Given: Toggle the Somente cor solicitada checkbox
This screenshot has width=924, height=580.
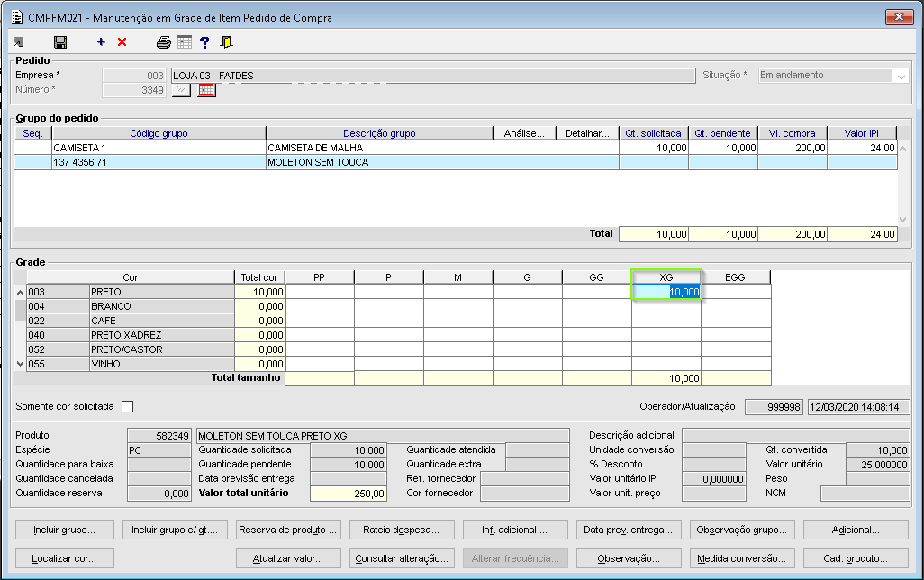Looking at the screenshot, I should [x=127, y=406].
